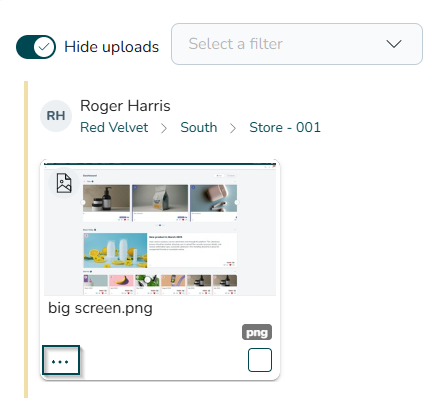Viewport: 424px width, 401px height.
Task: Click the breadcrumb chevron after Red Velvet
Action: tap(164, 128)
